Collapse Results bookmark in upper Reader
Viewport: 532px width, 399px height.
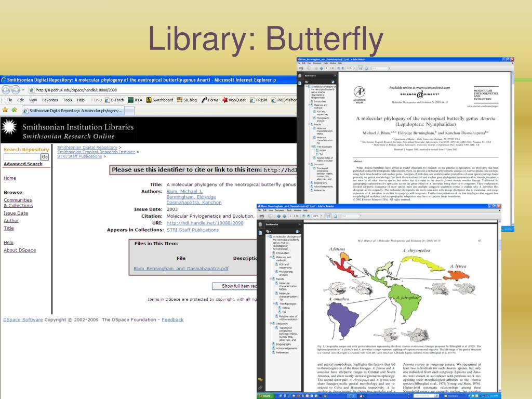tap(310, 125)
